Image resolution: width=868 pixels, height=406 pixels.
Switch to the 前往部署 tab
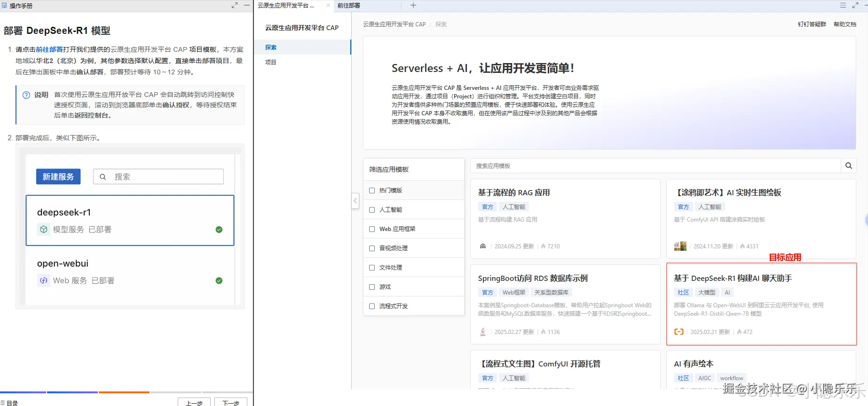349,6
